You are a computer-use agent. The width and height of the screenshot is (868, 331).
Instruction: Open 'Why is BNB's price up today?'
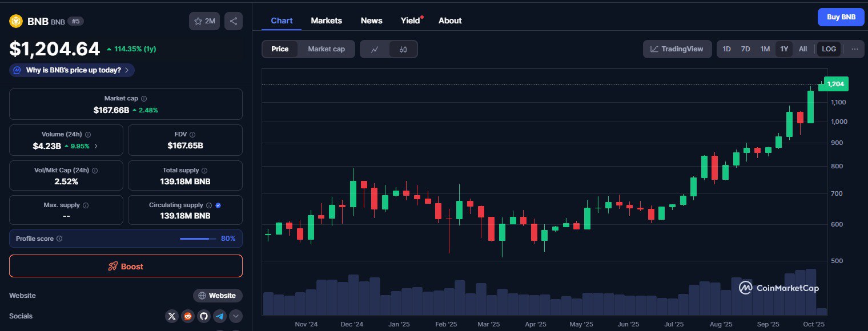(73, 70)
